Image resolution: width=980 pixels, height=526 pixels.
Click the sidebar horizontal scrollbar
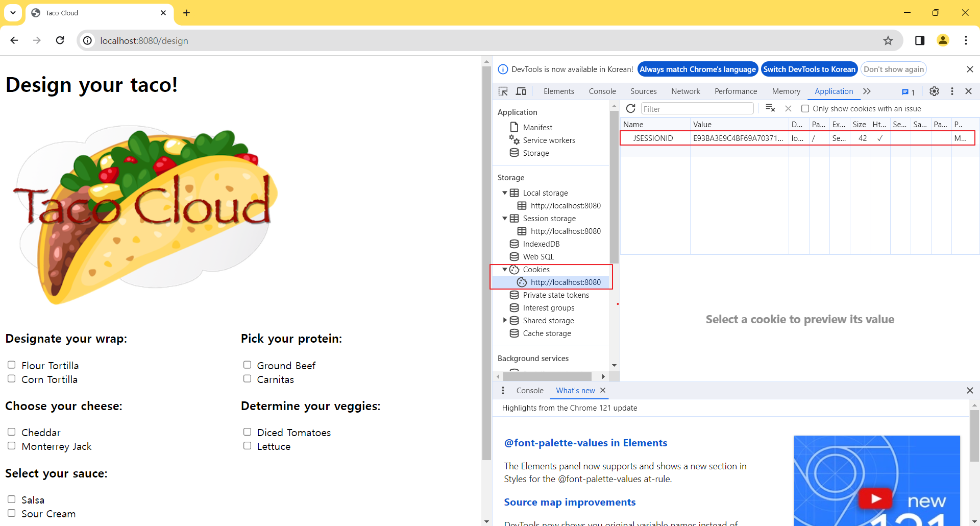pyautogui.click(x=547, y=376)
